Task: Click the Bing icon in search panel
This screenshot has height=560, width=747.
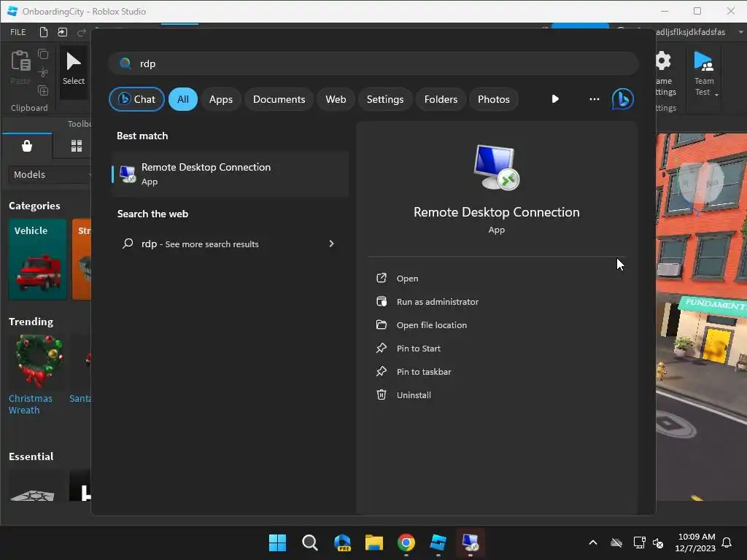Action: (623, 99)
